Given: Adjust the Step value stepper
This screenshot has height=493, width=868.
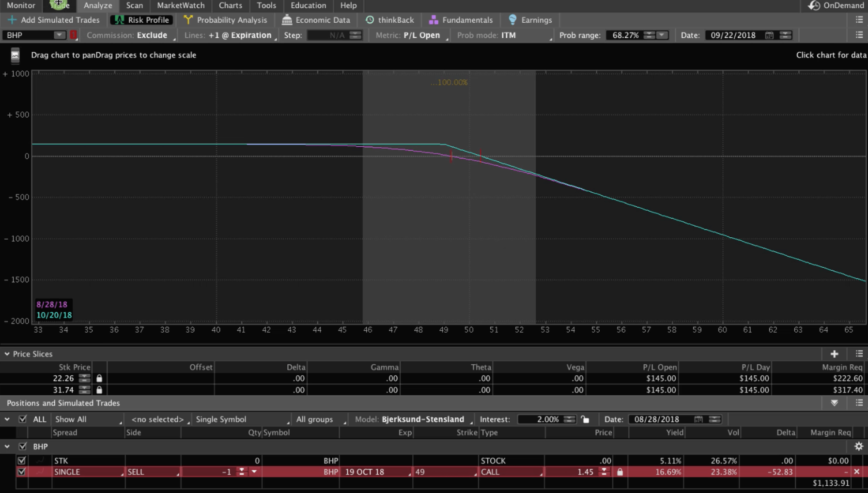Looking at the screenshot, I should pos(356,35).
